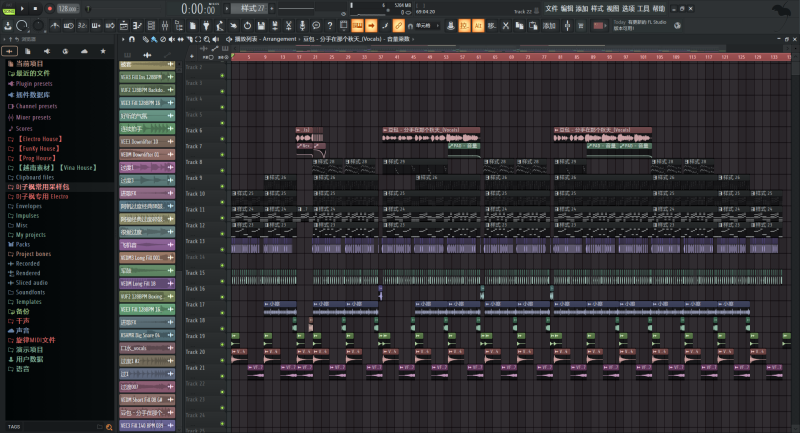
Task: Open the 帮助 Help menu
Action: tap(659, 9)
